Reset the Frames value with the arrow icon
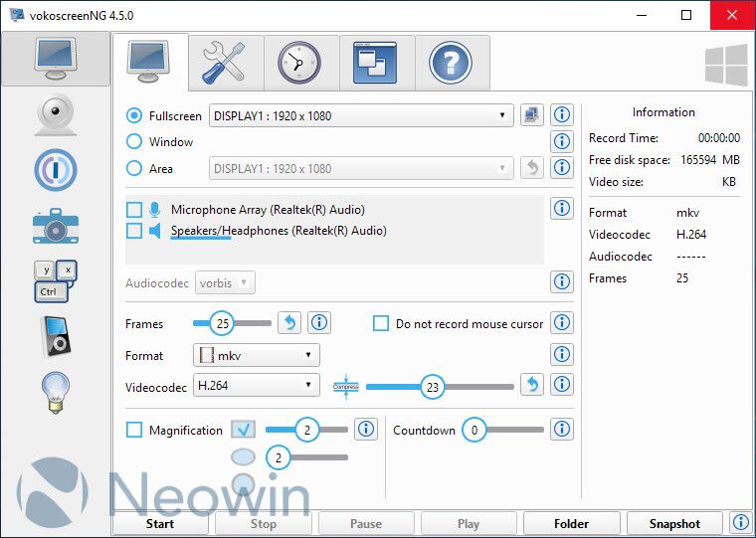 coord(289,323)
